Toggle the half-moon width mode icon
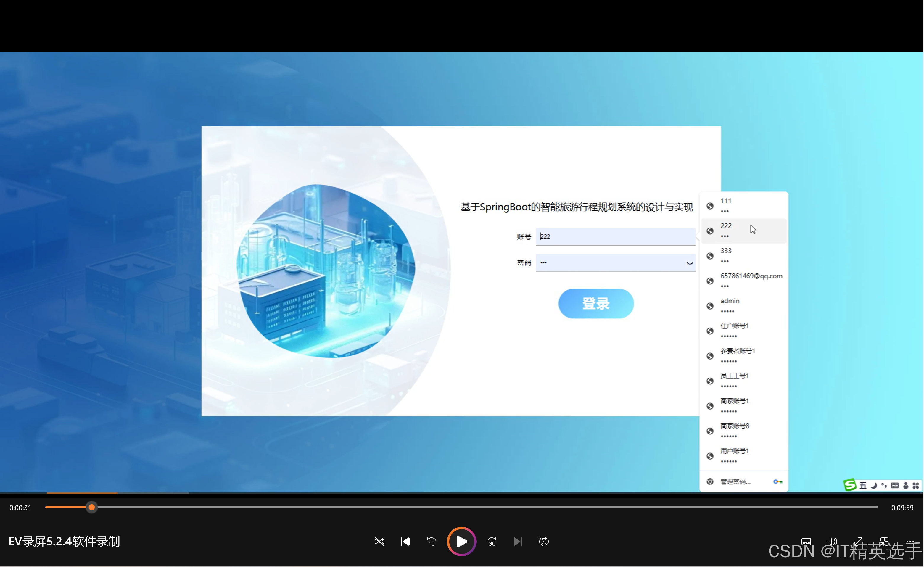The height and width of the screenshot is (567, 924). 874,486
